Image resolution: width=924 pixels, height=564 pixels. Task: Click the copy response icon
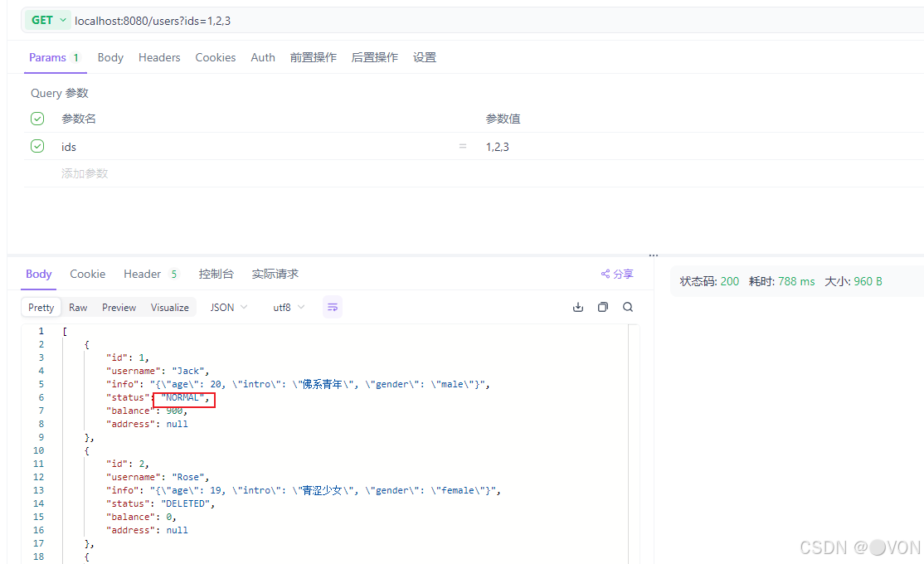click(603, 307)
